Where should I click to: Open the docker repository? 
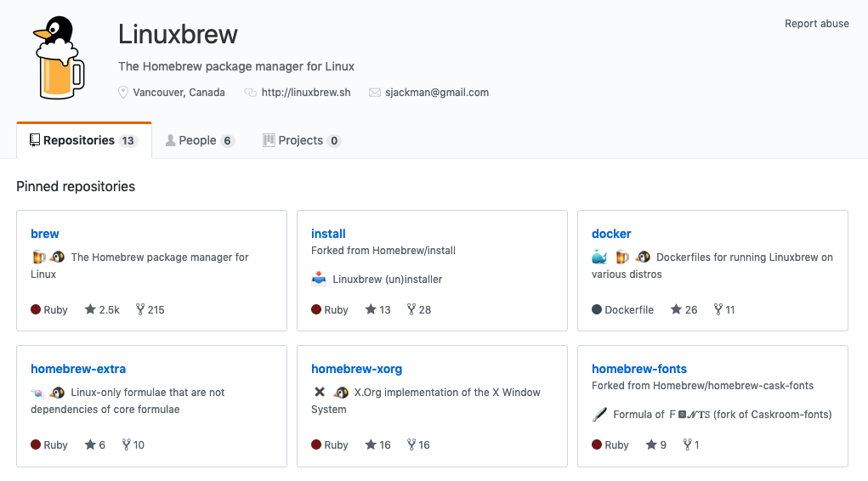click(611, 234)
